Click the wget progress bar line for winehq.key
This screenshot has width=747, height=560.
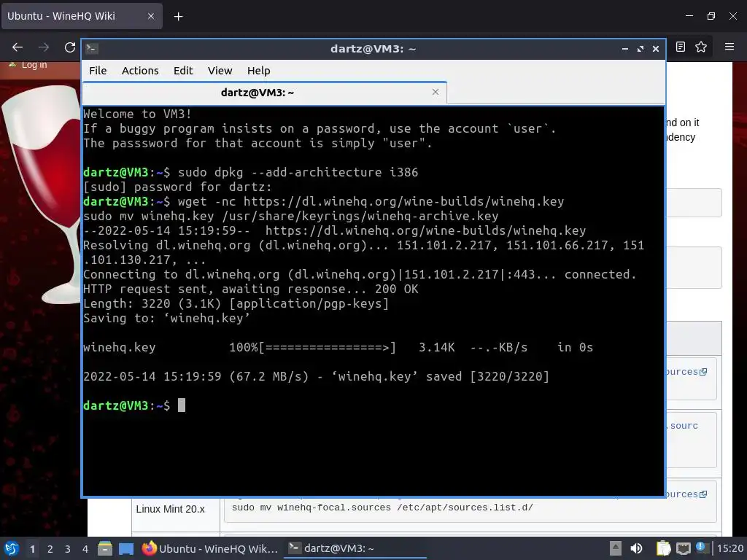[x=338, y=347]
